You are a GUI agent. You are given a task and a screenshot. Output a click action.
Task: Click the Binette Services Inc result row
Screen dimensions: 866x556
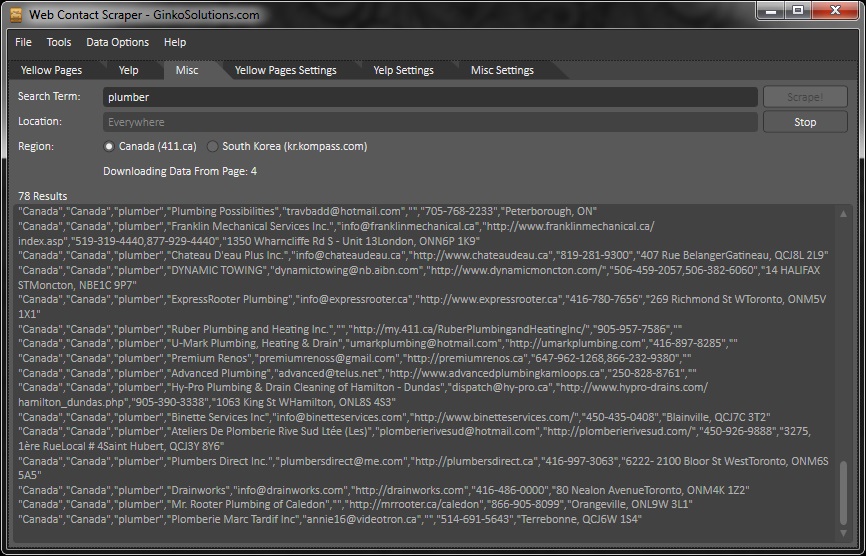pos(394,417)
